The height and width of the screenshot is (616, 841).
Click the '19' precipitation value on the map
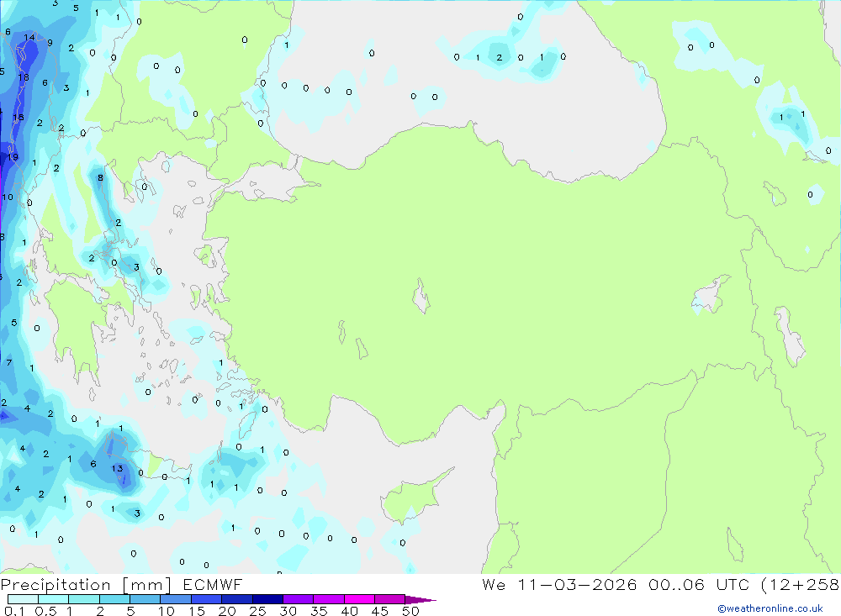tap(13, 157)
